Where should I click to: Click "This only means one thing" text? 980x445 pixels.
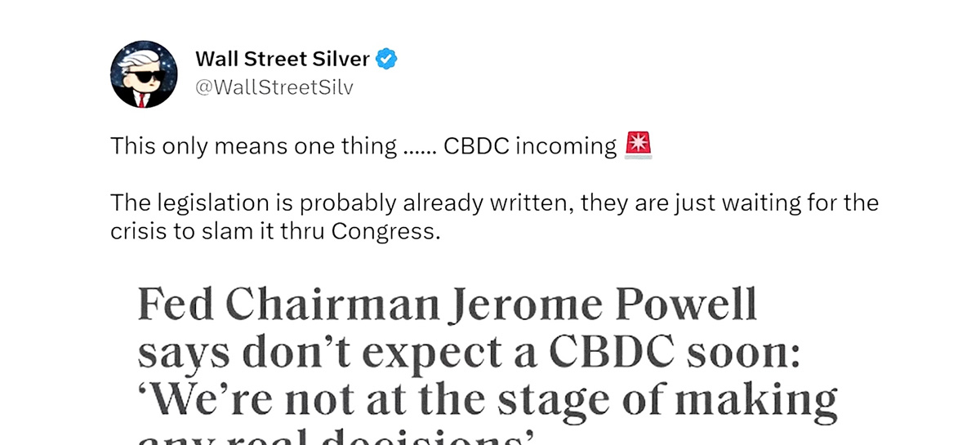point(252,146)
